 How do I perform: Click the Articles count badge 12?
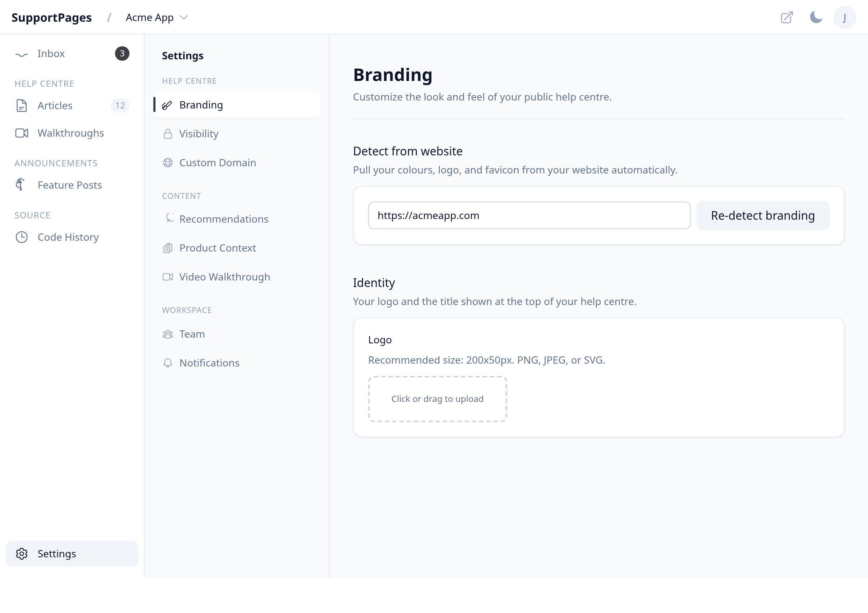pyautogui.click(x=120, y=106)
